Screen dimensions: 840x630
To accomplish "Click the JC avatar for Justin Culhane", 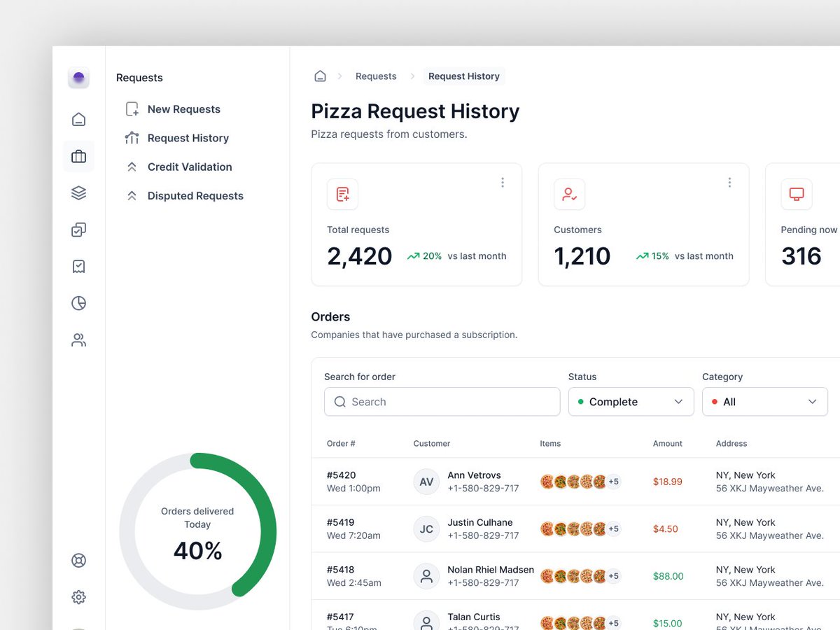I will [x=426, y=529].
